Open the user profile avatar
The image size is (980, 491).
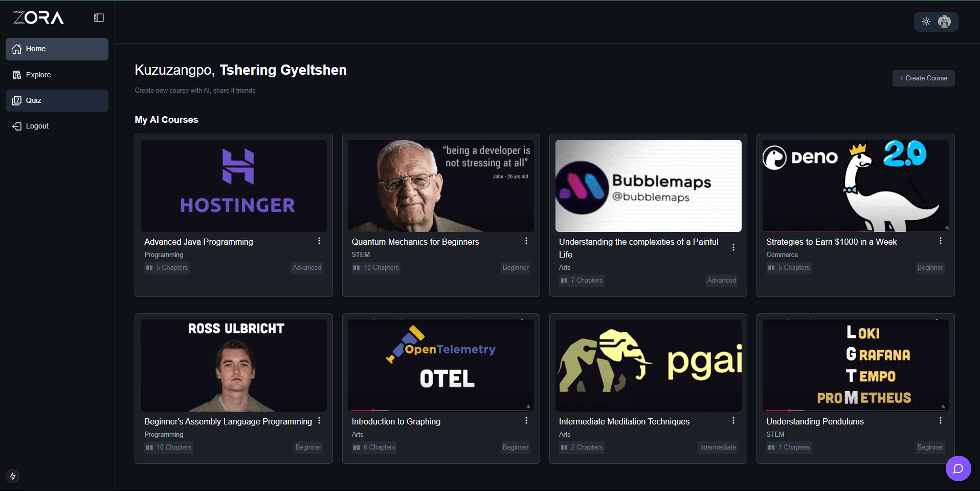click(x=944, y=22)
